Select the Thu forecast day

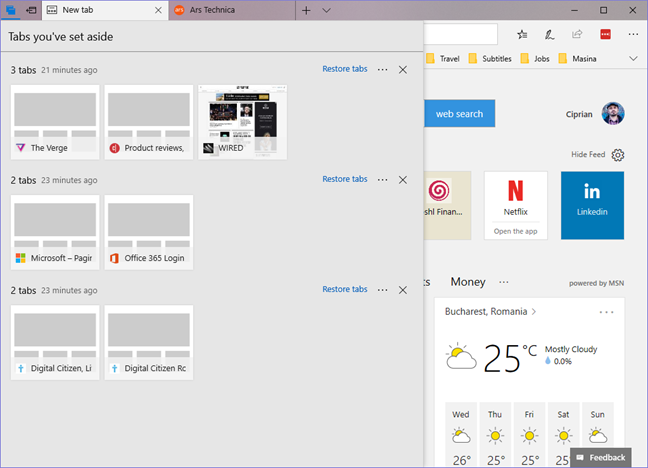click(x=495, y=435)
